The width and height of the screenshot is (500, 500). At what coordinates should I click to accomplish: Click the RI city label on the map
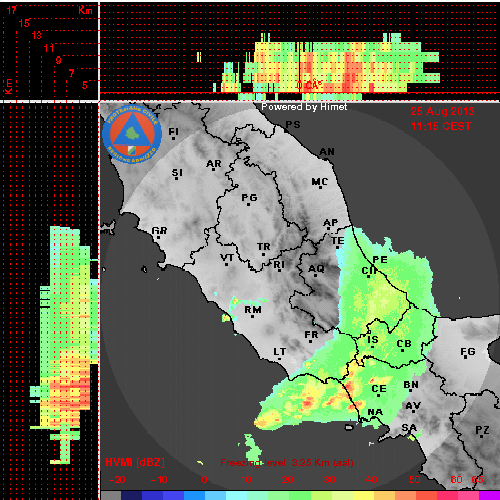pos(279,265)
